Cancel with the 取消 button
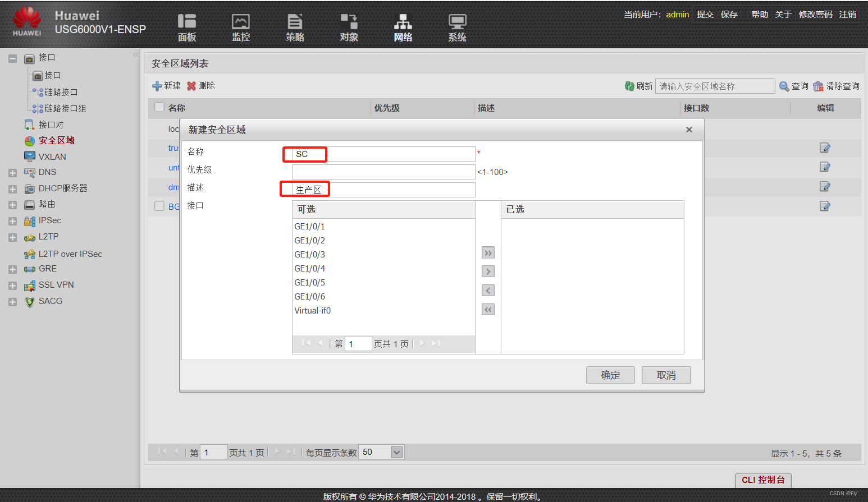Image resolution: width=868 pixels, height=502 pixels. (666, 375)
